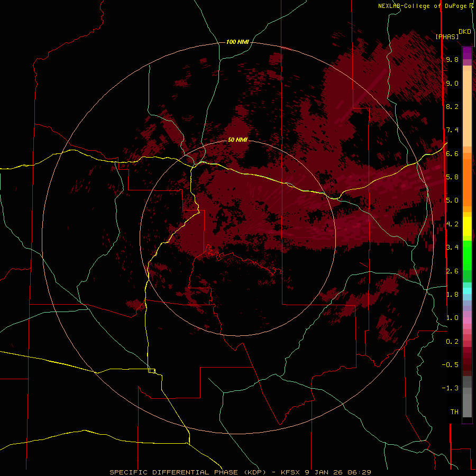
Task: Click the 3.4 value on the legend
Action: pos(452,248)
